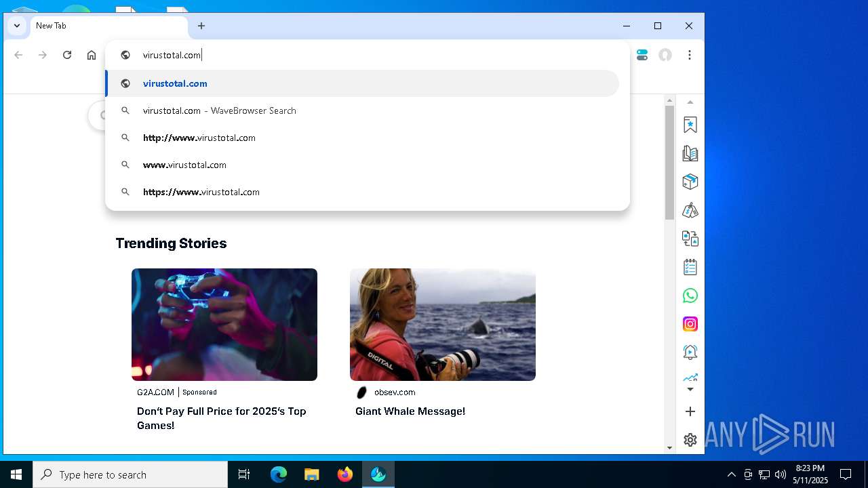Pick the www.virustotal.com suggestion
The image size is (868, 488).
tap(362, 165)
